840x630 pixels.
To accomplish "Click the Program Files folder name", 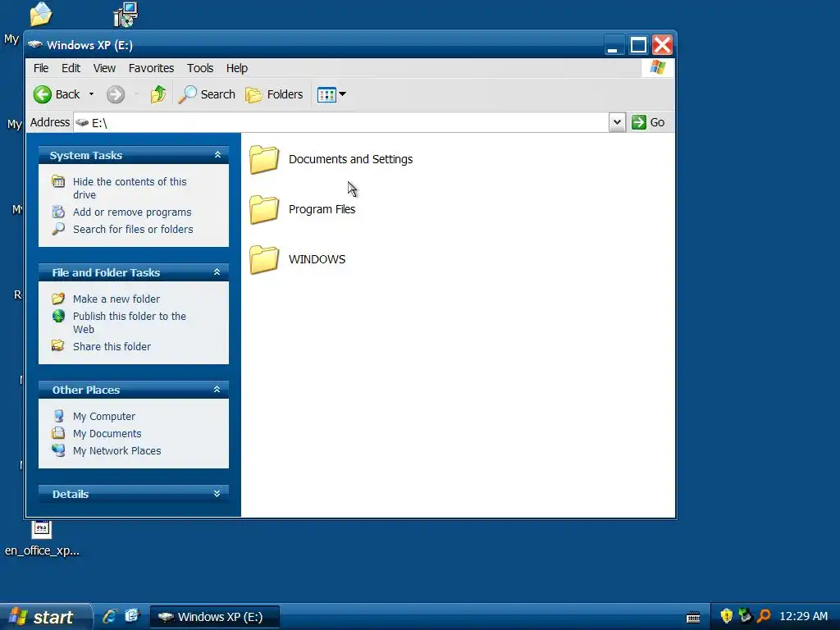I will click(322, 209).
